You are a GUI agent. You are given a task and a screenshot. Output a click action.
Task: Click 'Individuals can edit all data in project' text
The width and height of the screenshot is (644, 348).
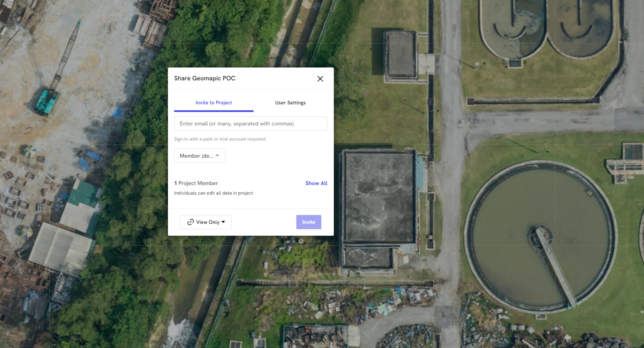click(213, 193)
